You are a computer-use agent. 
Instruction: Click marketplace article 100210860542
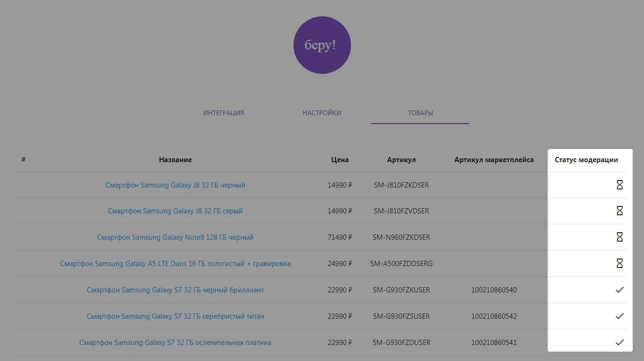(494, 316)
